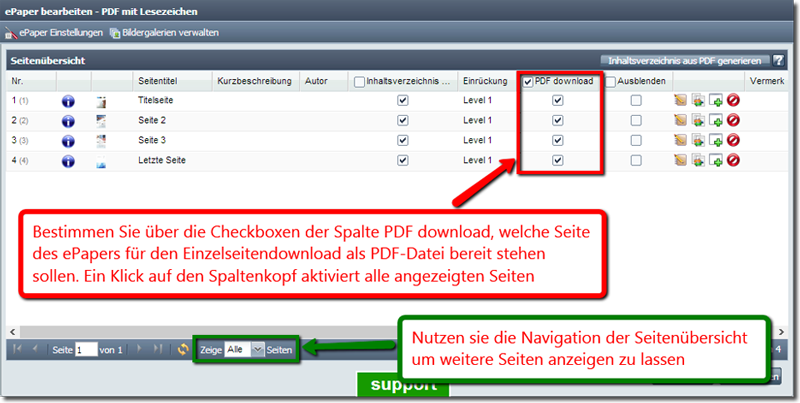Click the copy pages icon in Seite 3 row
Image resolution: width=800 pixels, height=403 pixels.
[698, 140]
